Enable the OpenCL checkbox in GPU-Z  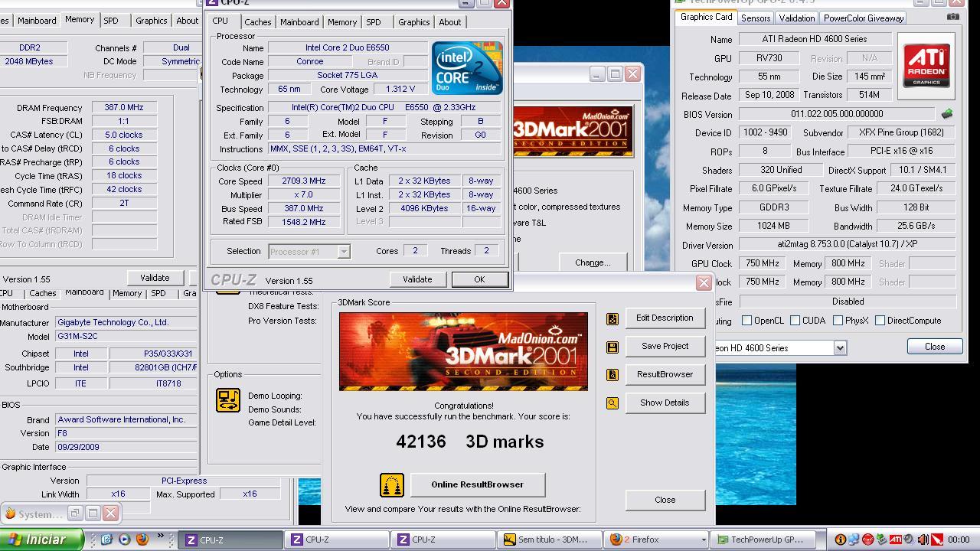coord(746,321)
